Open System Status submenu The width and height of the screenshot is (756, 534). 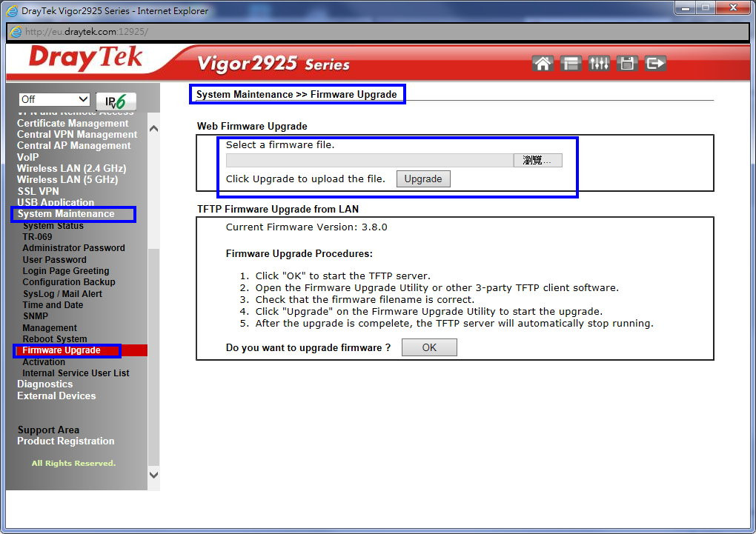(53, 226)
